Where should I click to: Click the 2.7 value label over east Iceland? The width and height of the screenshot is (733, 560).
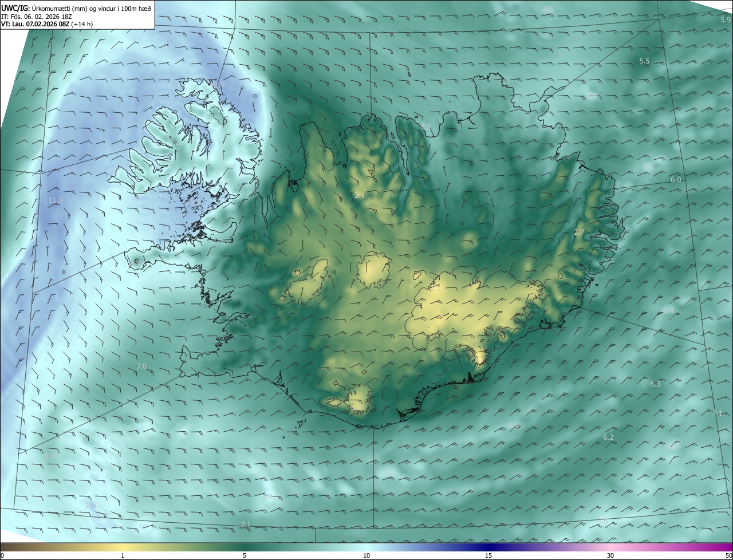[x=579, y=232]
